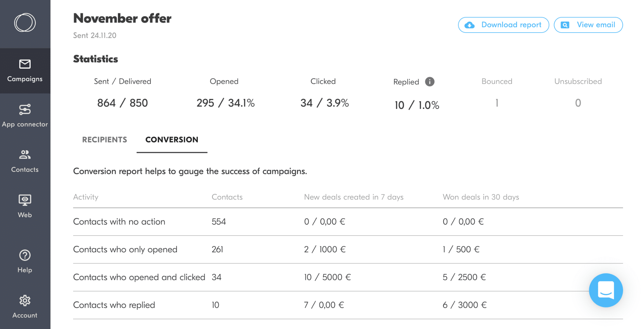Screen dimensions: 644x329
Task: Click the app logo circle icon
Action: 25,23
